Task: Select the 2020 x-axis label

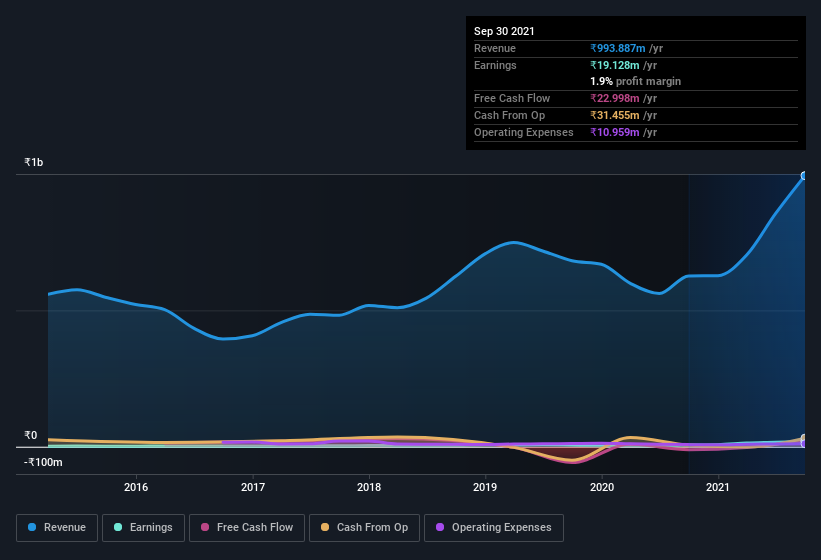Action: [602, 487]
